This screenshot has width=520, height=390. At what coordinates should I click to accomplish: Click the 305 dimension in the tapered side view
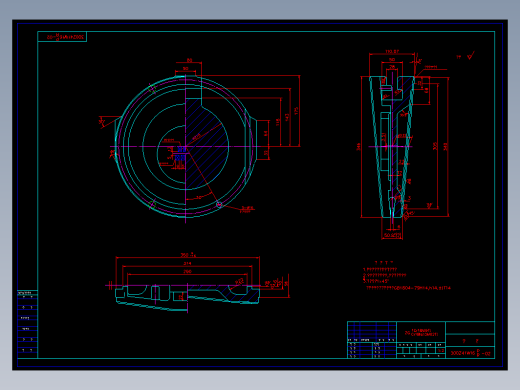coord(435,146)
